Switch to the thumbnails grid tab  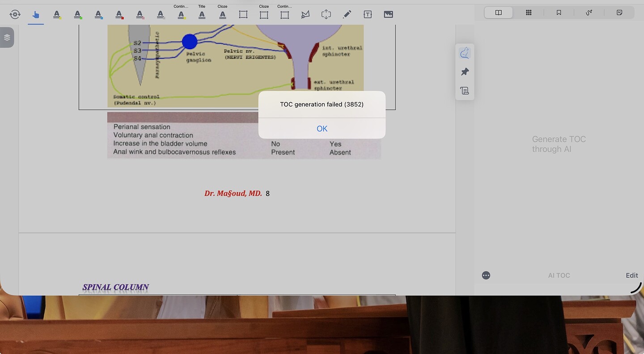coord(529,13)
